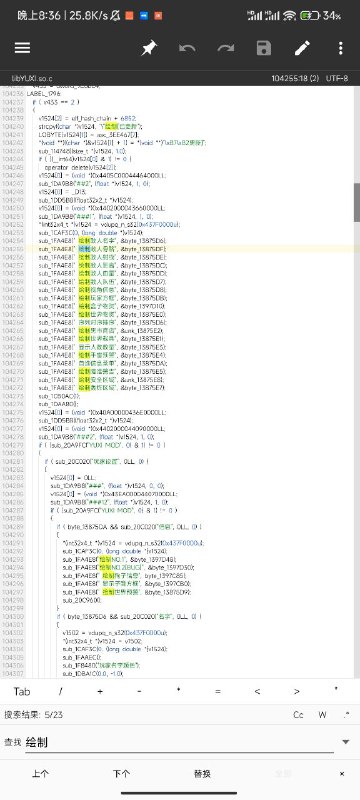Viewport: 360px width, 800px height.
Task: Tap the Wi-Fi icon in status bar
Action: point(290,15)
